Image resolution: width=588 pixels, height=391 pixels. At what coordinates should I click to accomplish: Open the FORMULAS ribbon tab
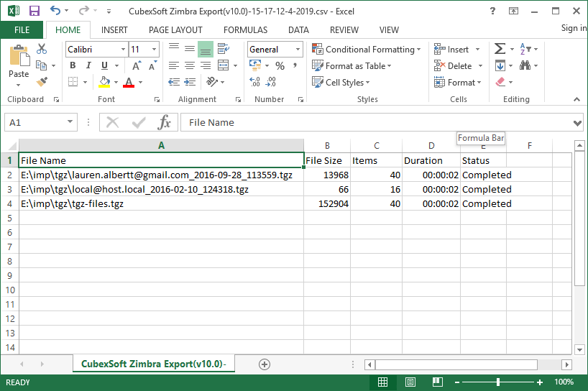[x=245, y=30]
